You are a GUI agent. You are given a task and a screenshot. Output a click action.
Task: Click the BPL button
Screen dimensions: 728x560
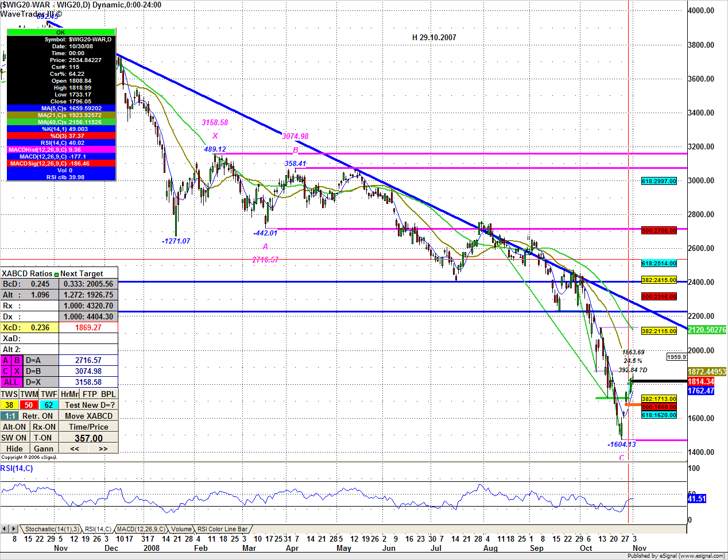pos(109,394)
